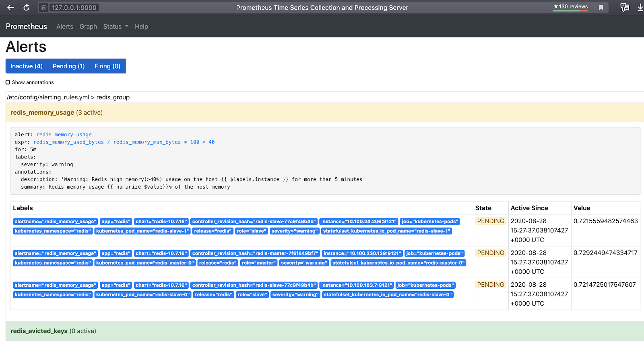
Task: Click the site info globe icon
Action: 44,8
